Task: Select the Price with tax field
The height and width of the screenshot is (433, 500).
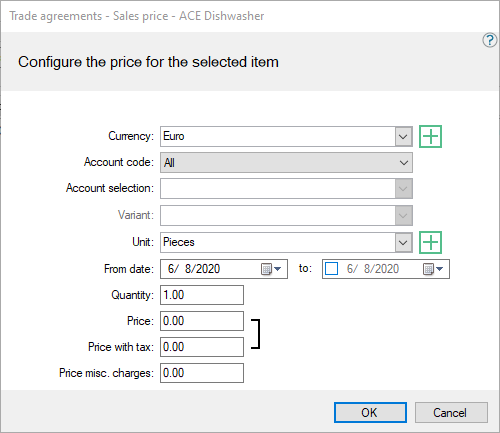Action: (x=202, y=347)
